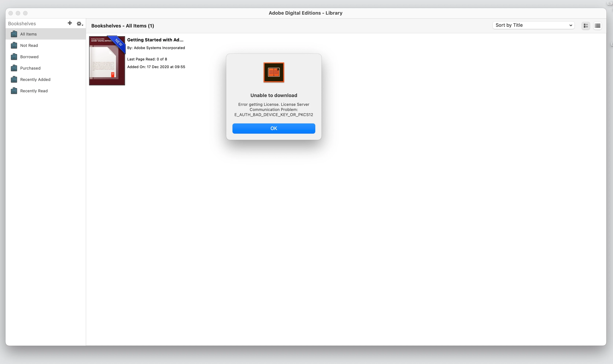Select Borrowed bookshelf label
613x364 pixels.
[x=29, y=57]
